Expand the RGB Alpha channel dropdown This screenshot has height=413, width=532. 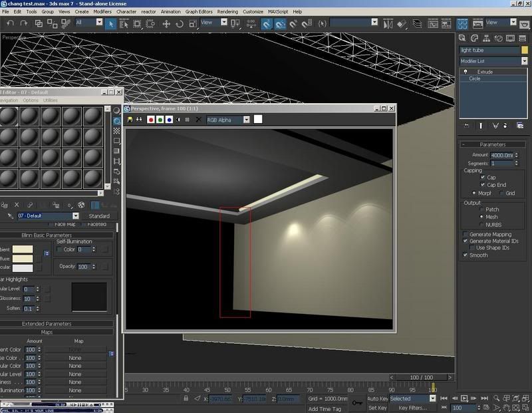(x=246, y=120)
